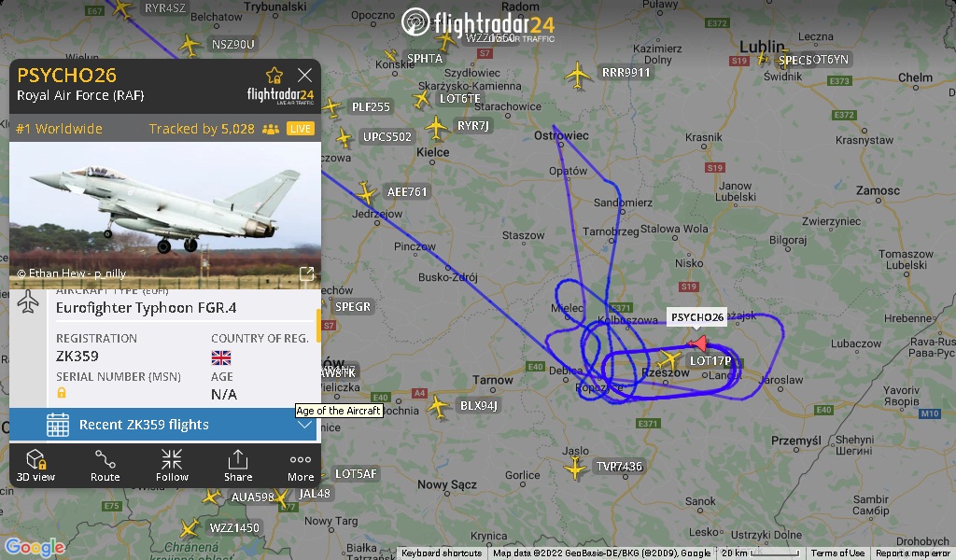Select the LOT17P aircraft on the map
Image resolution: width=956 pixels, height=560 pixels.
(x=669, y=359)
